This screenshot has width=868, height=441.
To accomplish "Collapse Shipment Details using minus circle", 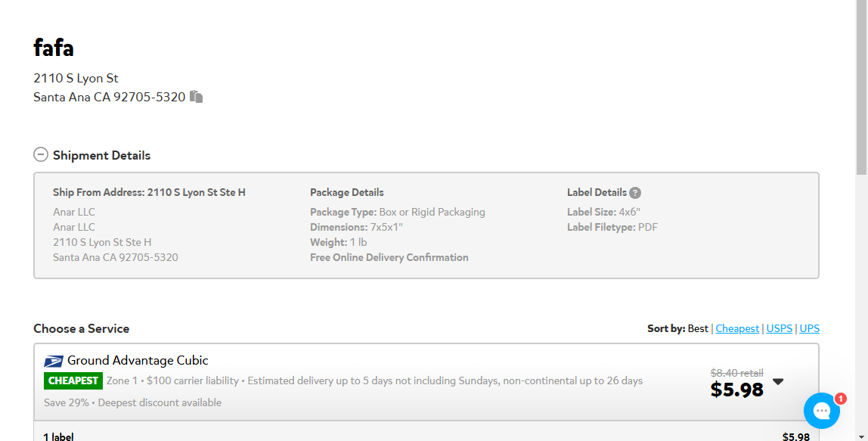I will coord(40,154).
